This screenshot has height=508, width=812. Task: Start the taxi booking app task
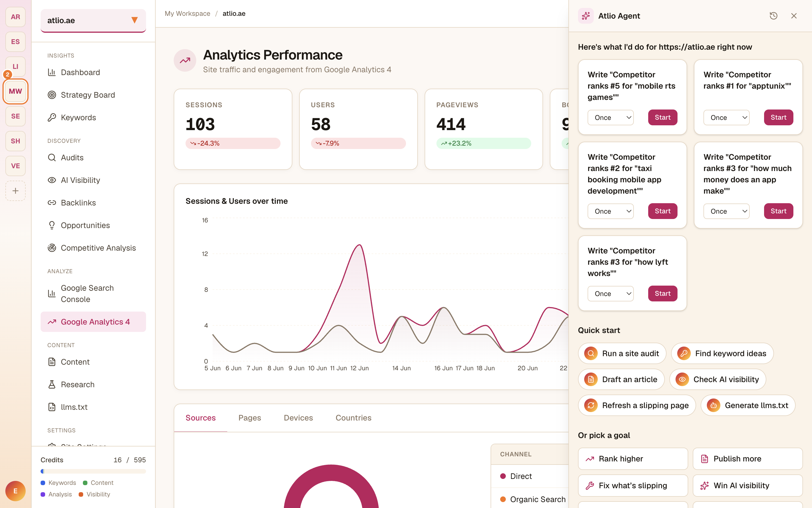point(663,211)
